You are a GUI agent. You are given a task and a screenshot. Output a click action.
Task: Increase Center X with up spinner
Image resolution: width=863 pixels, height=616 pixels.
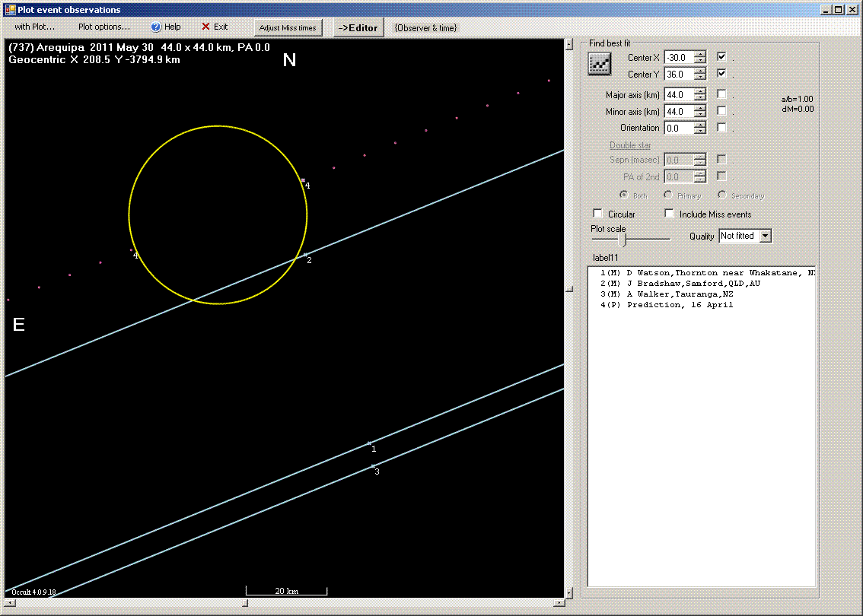point(700,54)
